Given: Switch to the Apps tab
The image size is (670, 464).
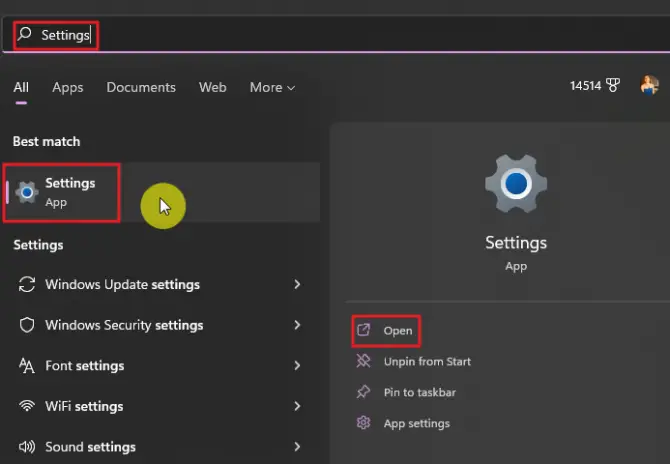Looking at the screenshot, I should click(x=68, y=88).
